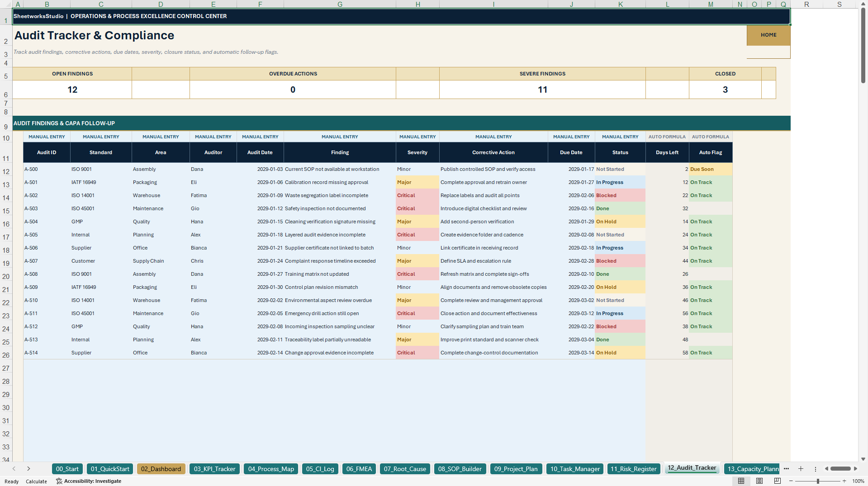
Task: Select column G header
Action: [x=340, y=4]
